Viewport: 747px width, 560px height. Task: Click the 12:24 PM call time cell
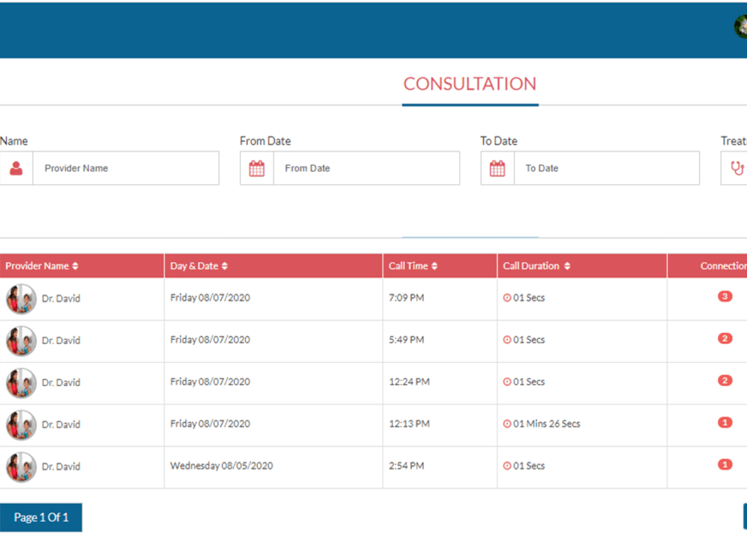click(x=409, y=382)
